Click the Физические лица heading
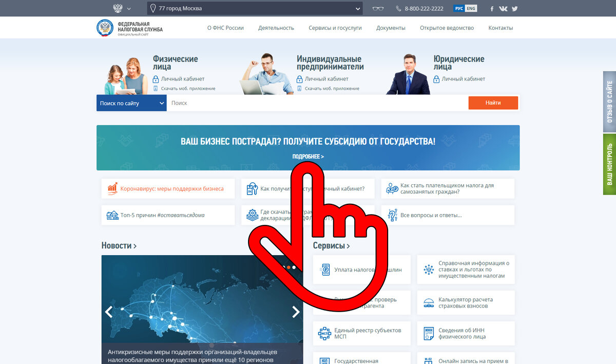Screen dimensions: 616x364 [175, 63]
